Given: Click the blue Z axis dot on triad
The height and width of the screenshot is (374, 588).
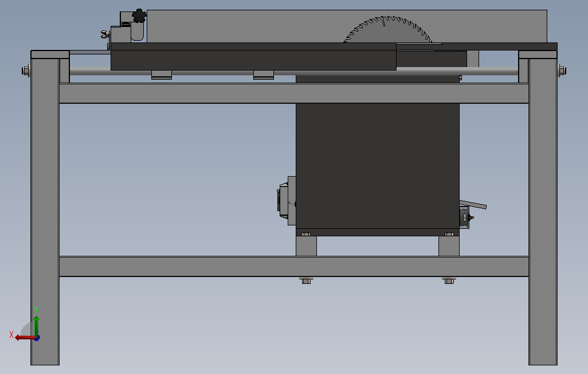Looking at the screenshot, I should (x=37, y=338).
